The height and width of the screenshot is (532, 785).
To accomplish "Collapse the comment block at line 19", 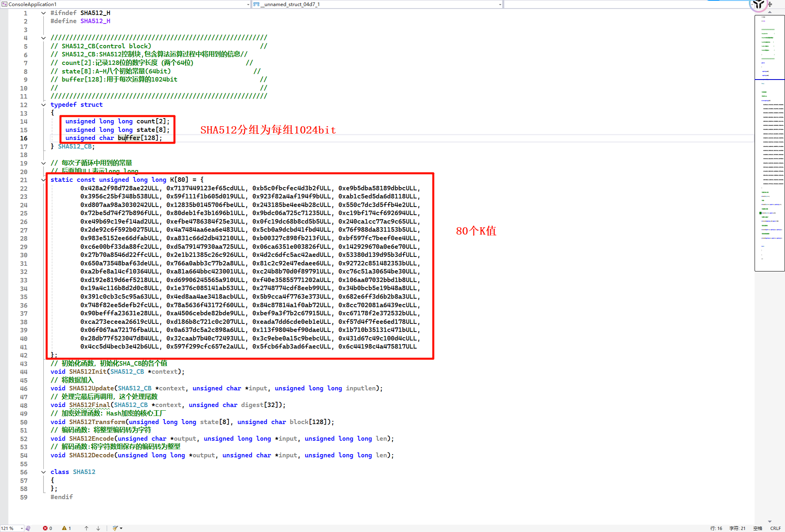I will pyautogui.click(x=43, y=163).
